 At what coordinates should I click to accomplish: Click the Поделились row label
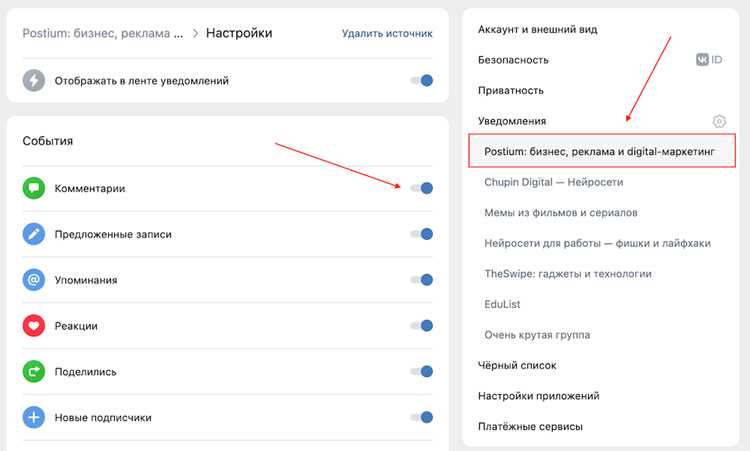click(86, 372)
